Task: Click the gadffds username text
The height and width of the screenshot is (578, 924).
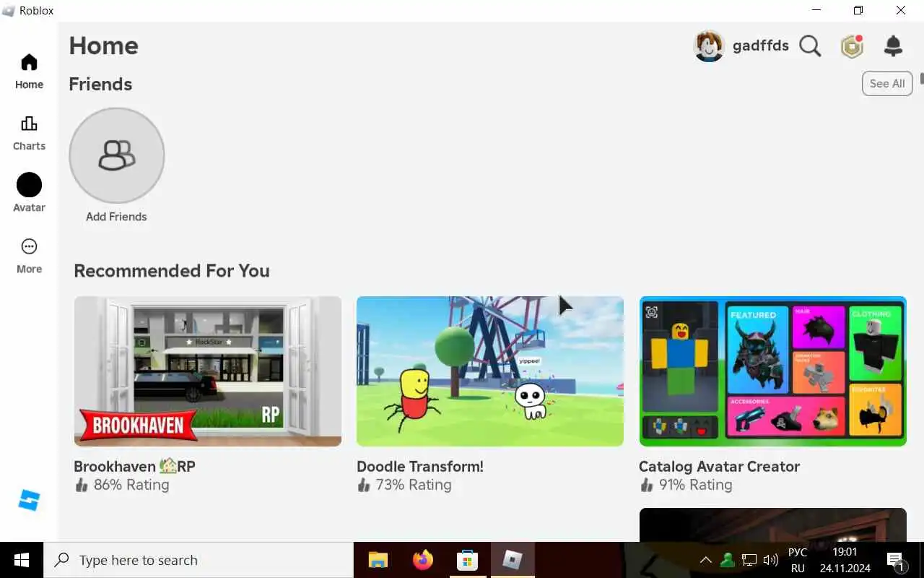Action: (760, 46)
